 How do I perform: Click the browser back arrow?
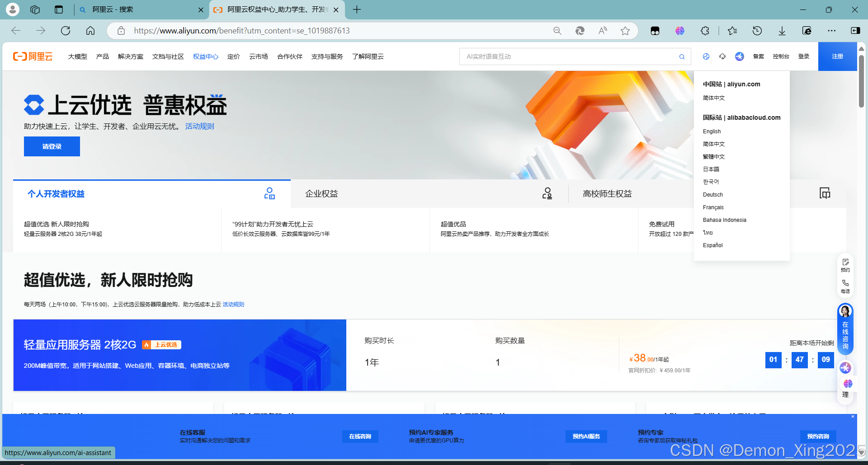[x=16, y=31]
